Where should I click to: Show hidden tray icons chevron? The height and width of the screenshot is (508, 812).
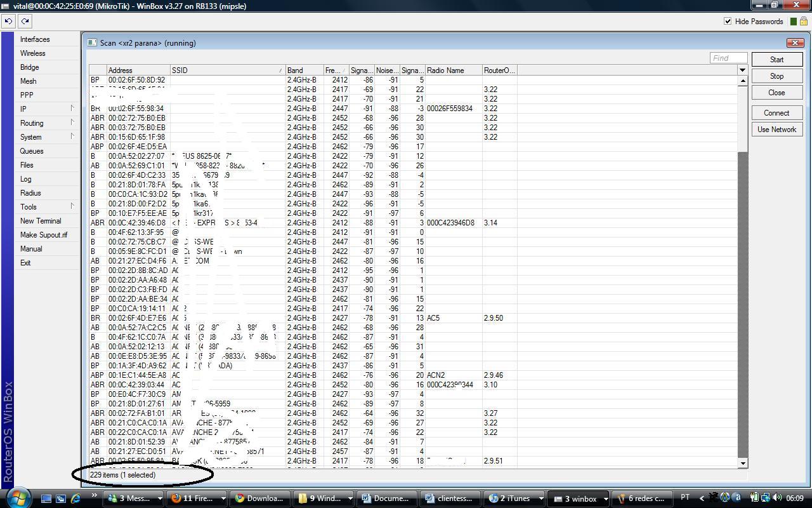[702, 498]
